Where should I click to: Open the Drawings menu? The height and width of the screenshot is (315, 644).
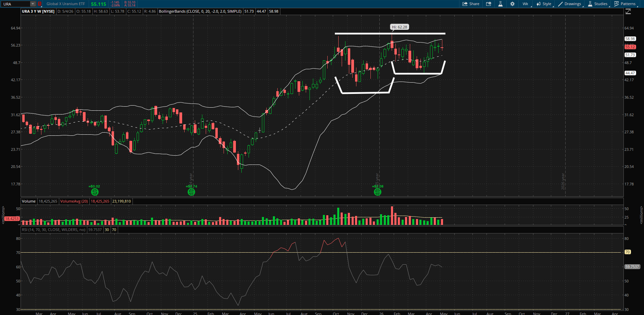570,4
